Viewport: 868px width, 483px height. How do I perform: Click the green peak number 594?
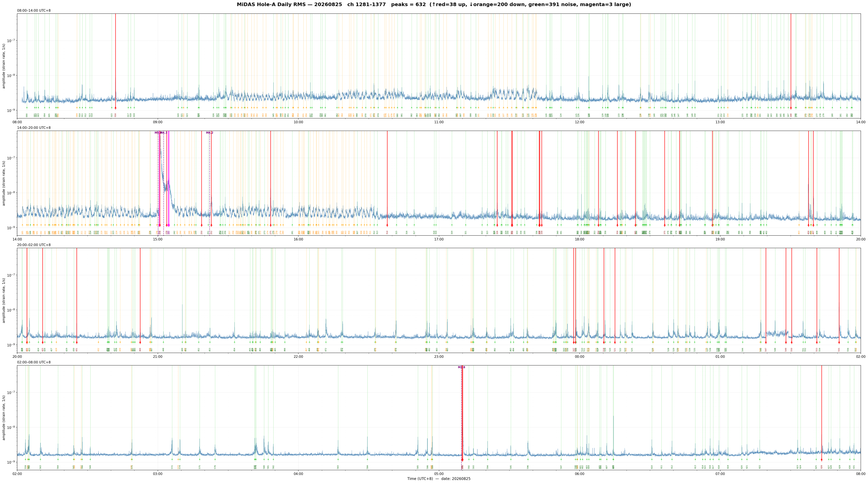[x=487, y=467]
